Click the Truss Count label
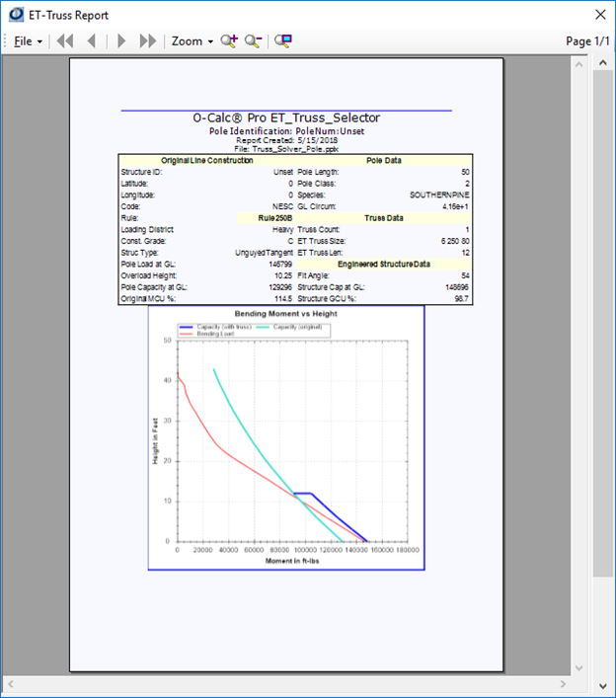This screenshot has height=698, width=616. 318,230
